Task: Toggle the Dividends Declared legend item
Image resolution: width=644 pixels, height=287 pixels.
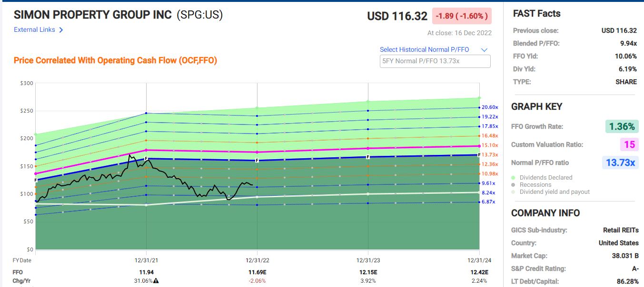Action: 543,178
